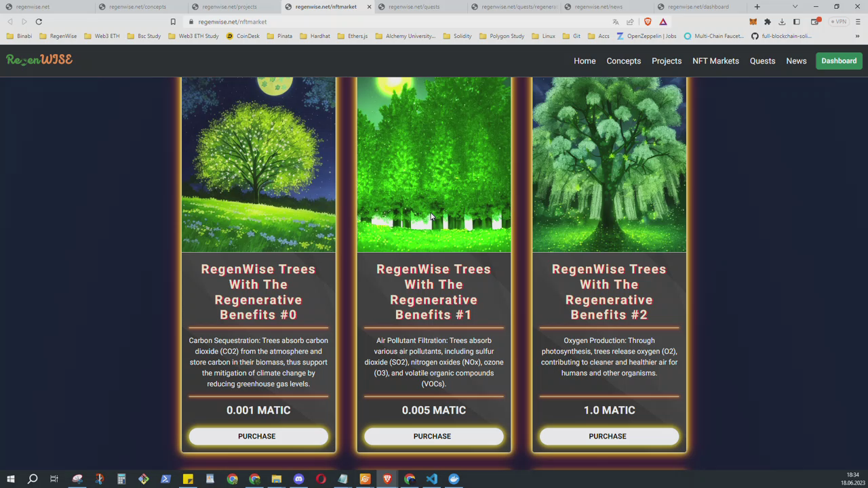868x488 pixels.
Task: Click the Benefits #0 glowing tree image
Action: pos(258,164)
